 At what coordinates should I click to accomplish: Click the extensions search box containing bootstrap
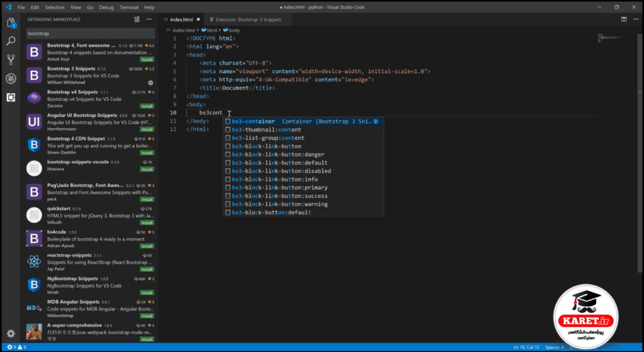coord(91,33)
